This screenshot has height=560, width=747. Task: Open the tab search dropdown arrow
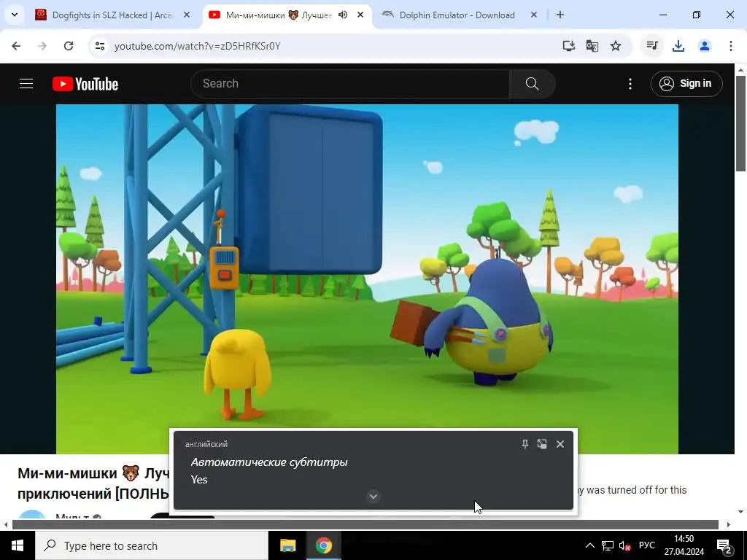(15, 15)
